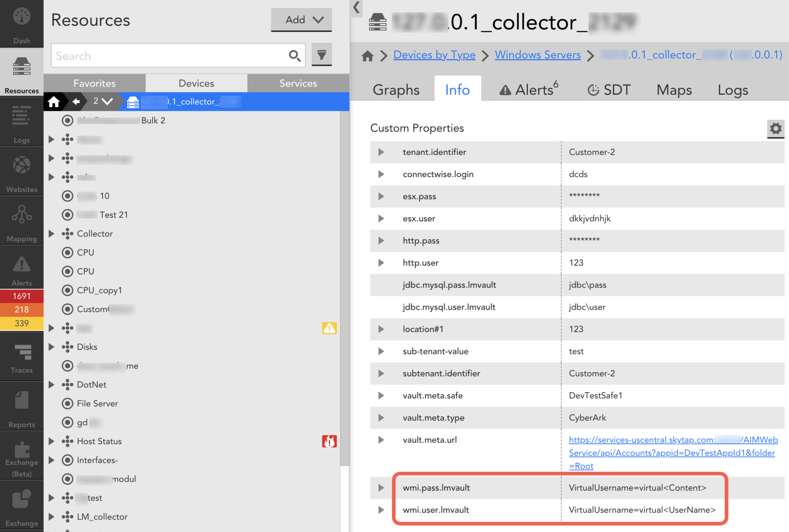
Task: Select the CPU_copy1 datasource item
Action: (99, 290)
